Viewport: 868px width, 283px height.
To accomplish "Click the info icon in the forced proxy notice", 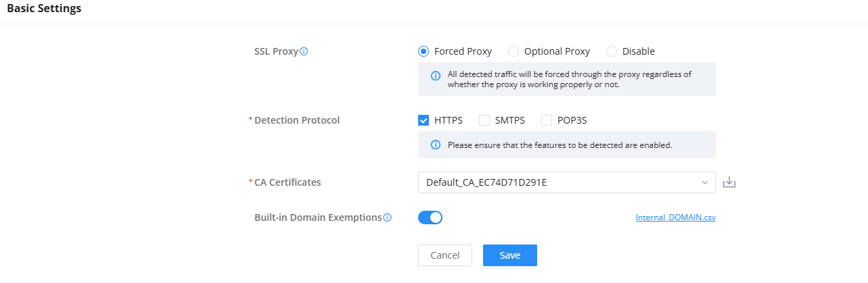I will point(436,74).
